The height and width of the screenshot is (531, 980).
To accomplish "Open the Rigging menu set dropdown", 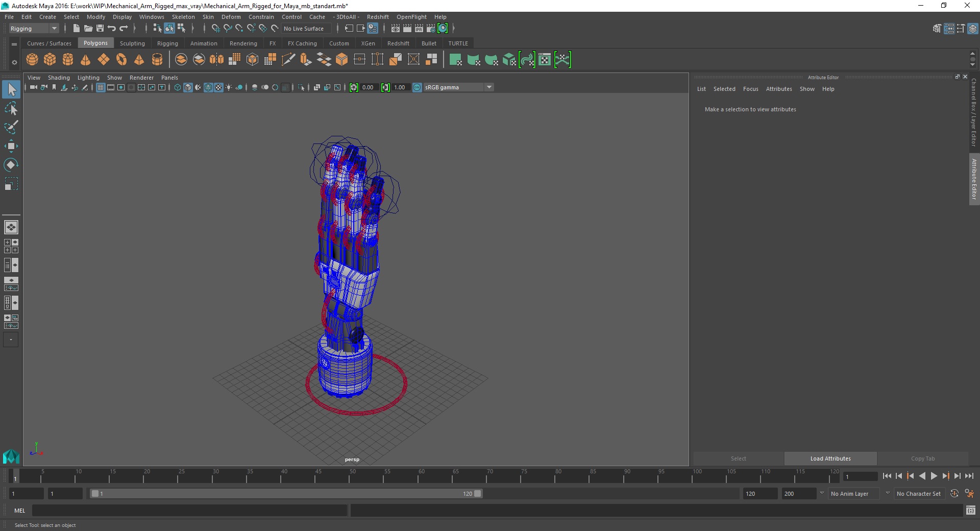I will (34, 29).
